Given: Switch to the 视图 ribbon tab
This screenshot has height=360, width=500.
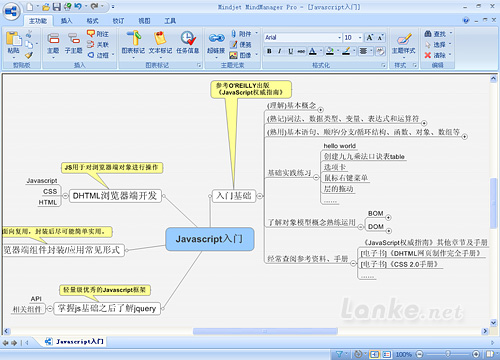Looking at the screenshot, I should [x=144, y=21].
